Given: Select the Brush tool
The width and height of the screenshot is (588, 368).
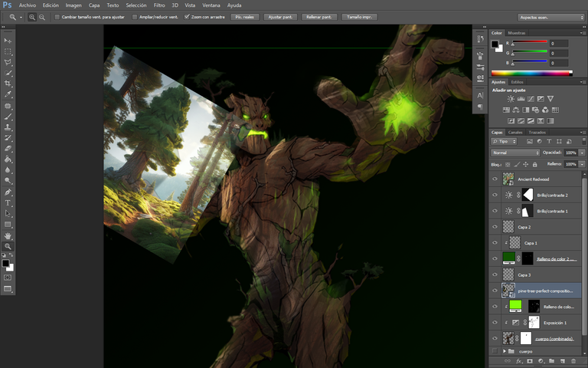Looking at the screenshot, I should [x=8, y=117].
